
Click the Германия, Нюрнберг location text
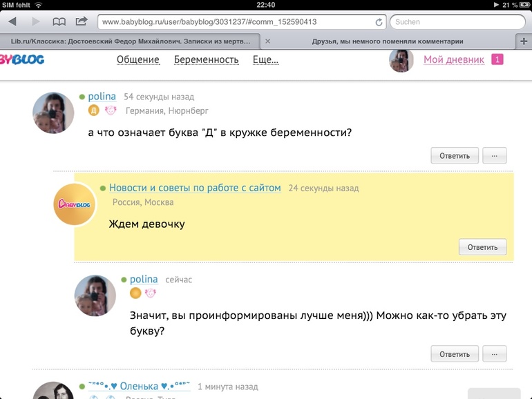point(167,111)
